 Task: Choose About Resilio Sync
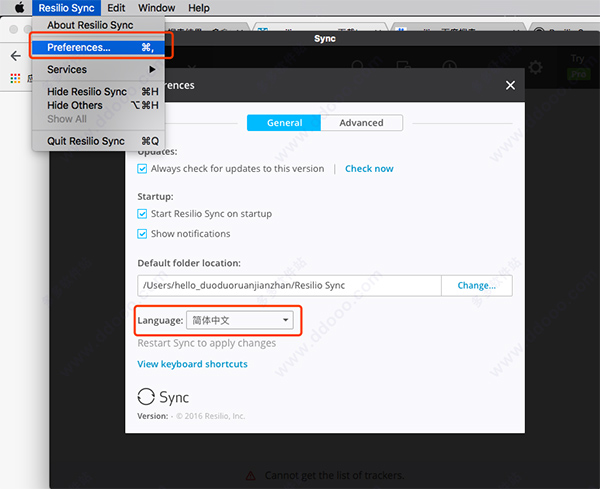(x=98, y=25)
